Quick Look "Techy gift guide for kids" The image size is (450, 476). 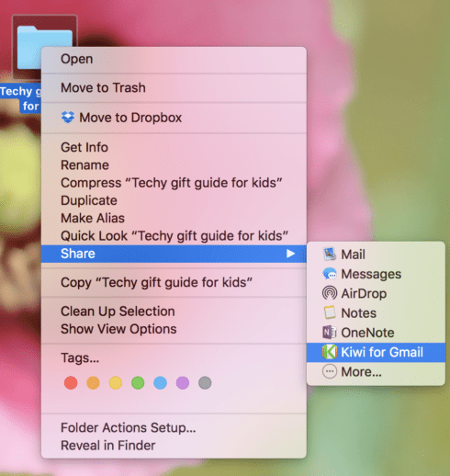pyautogui.click(x=174, y=236)
